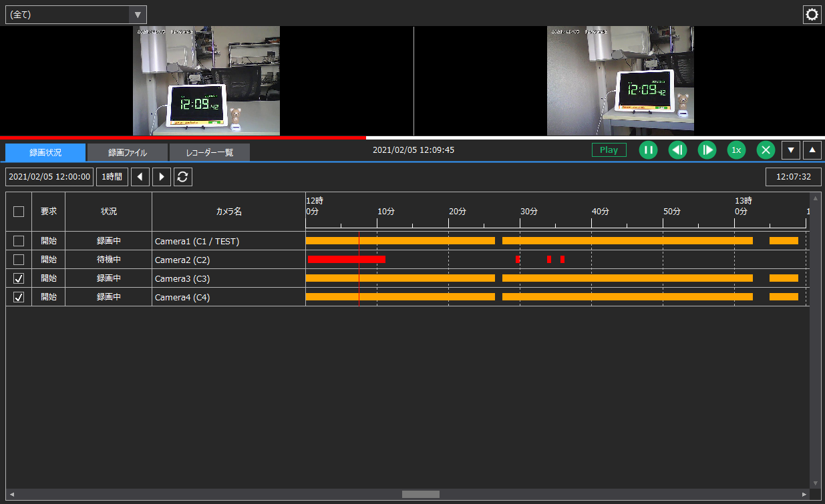This screenshot has height=504, width=825.
Task: Open the レコーダー一覧 tab
Action: (x=210, y=152)
